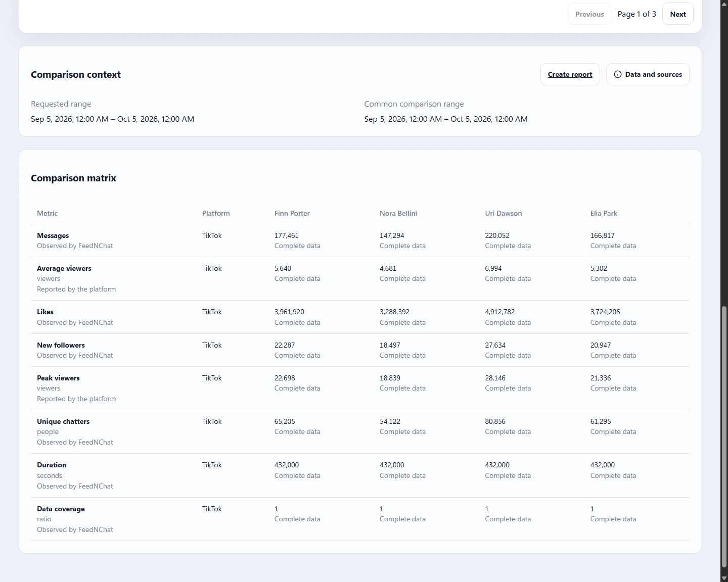The image size is (728, 582).
Task: Click the Page 1 of 3 indicator
Action: click(636, 14)
